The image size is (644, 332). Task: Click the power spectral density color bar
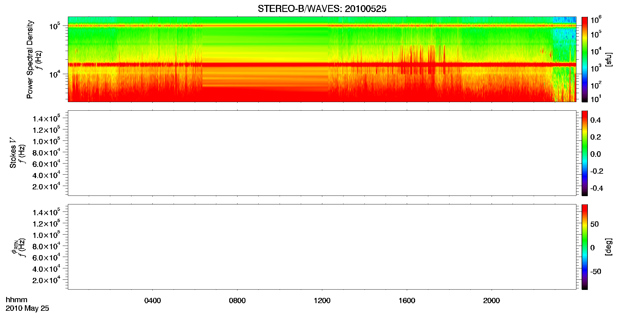coord(585,59)
